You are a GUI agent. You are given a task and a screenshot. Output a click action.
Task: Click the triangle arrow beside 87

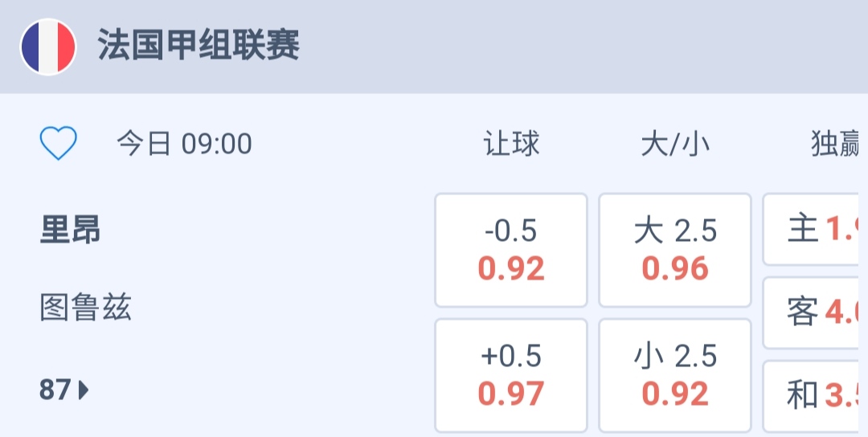84,391
